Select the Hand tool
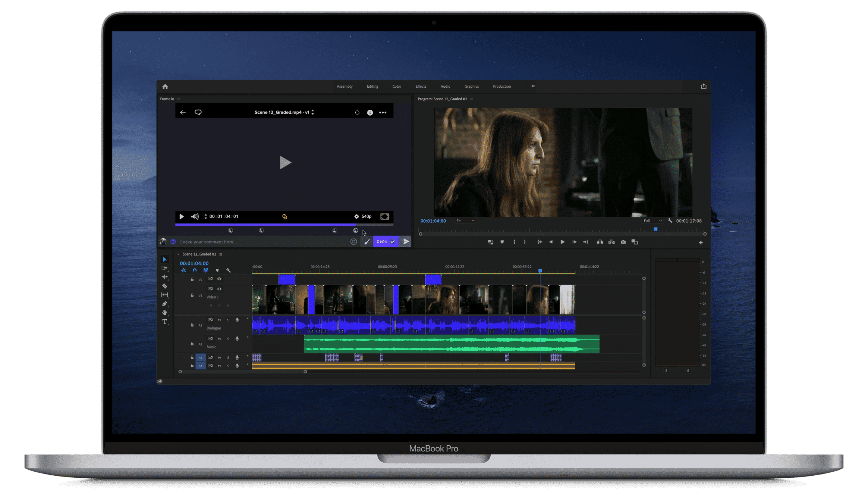This screenshot has height=491, width=868. click(x=165, y=313)
